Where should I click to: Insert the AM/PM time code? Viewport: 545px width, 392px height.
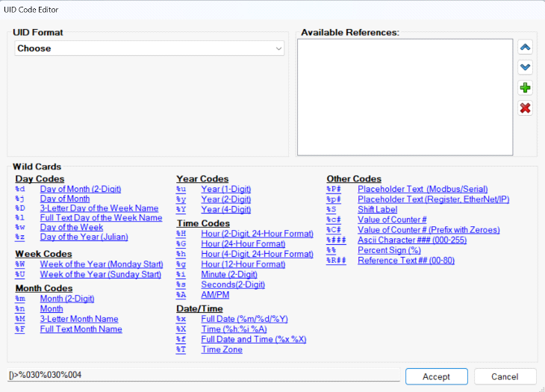(215, 295)
